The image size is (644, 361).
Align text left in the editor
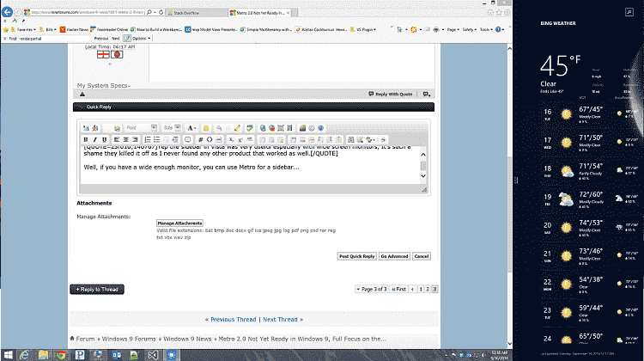click(117, 140)
